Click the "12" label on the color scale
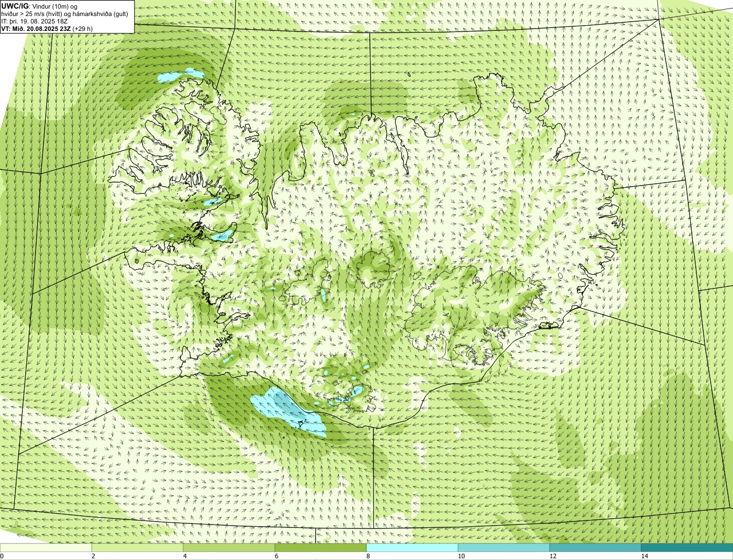The height and width of the screenshot is (560, 733). [553, 556]
